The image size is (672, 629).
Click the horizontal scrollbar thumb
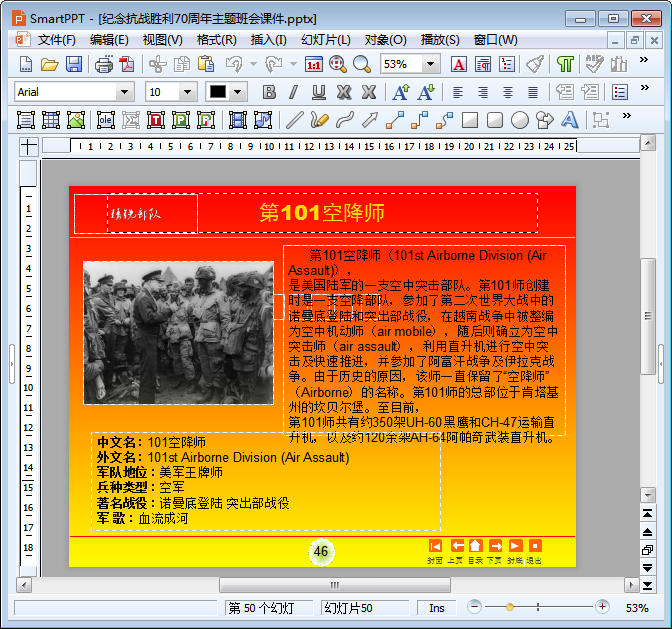pyautogui.click(x=335, y=585)
